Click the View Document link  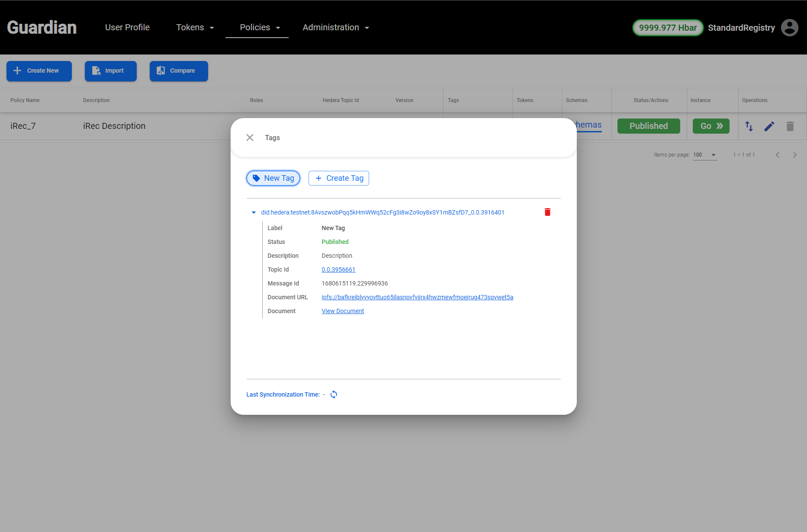click(343, 311)
